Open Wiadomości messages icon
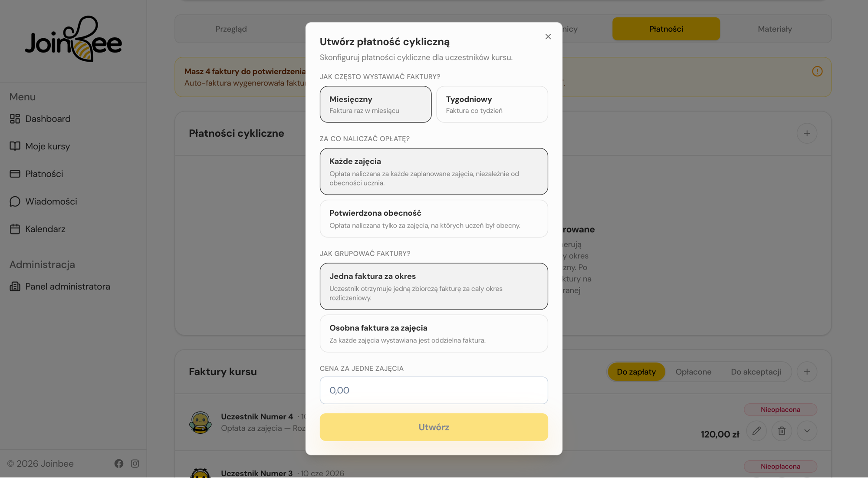 click(x=15, y=201)
